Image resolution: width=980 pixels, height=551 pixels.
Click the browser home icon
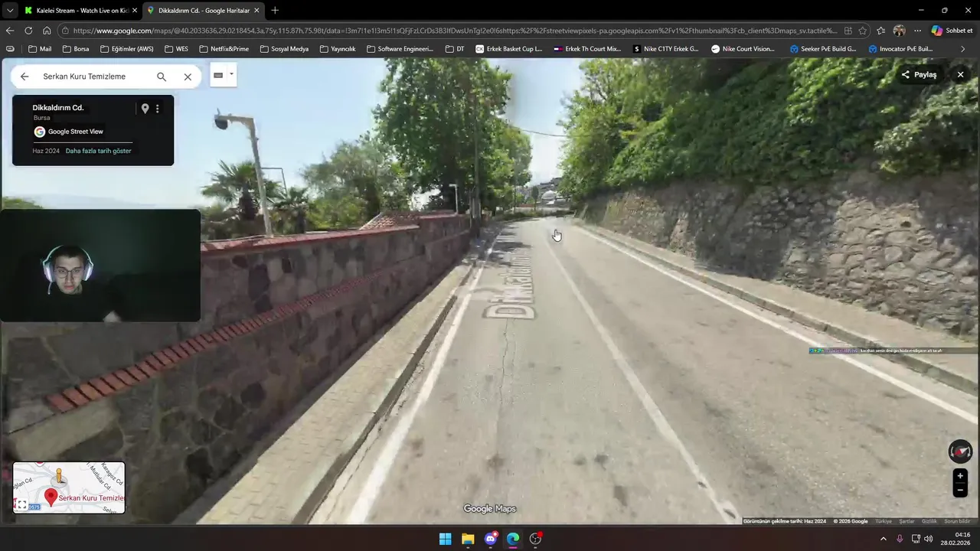47,31
